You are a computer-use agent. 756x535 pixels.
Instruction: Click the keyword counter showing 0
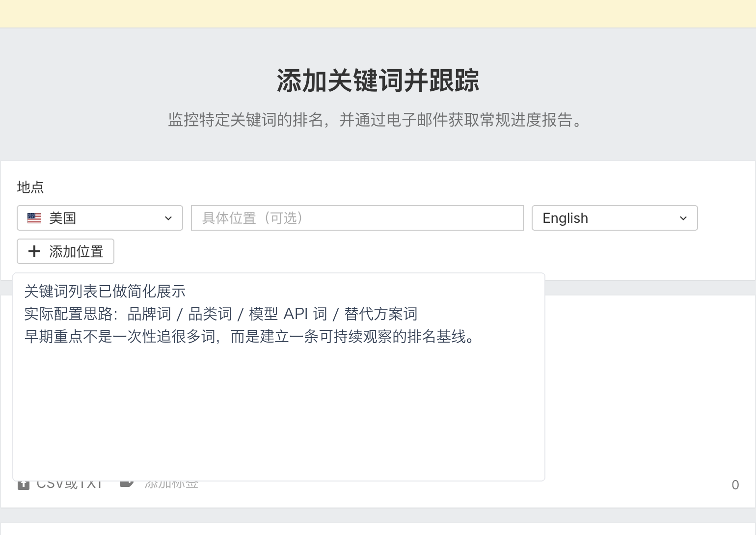pyautogui.click(x=735, y=485)
